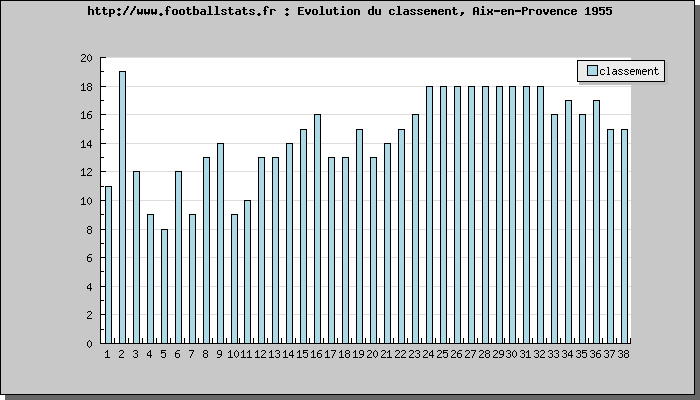
Task: Click y-axis label 12
Action: [87, 172]
